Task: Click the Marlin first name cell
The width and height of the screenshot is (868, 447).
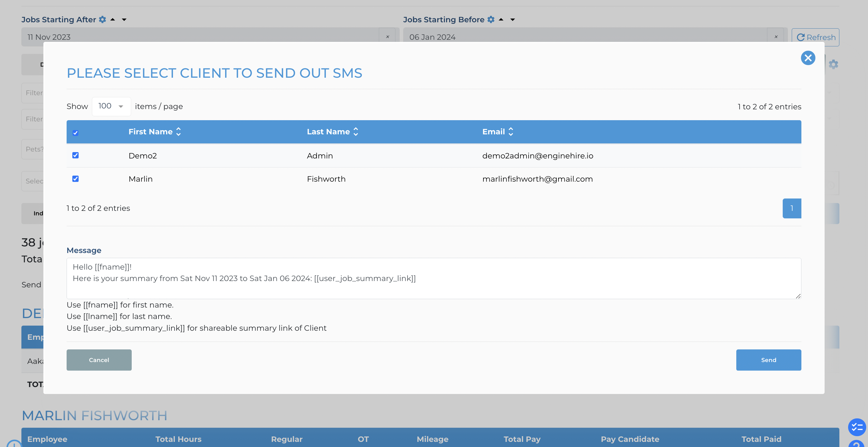Action: [x=140, y=179]
